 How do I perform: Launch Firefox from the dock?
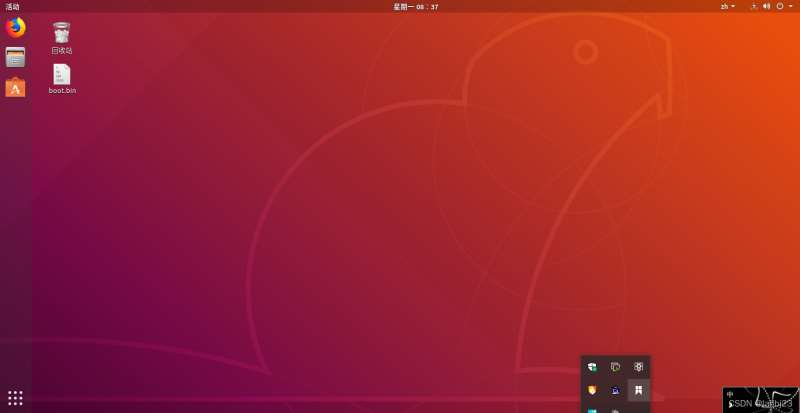pos(15,28)
